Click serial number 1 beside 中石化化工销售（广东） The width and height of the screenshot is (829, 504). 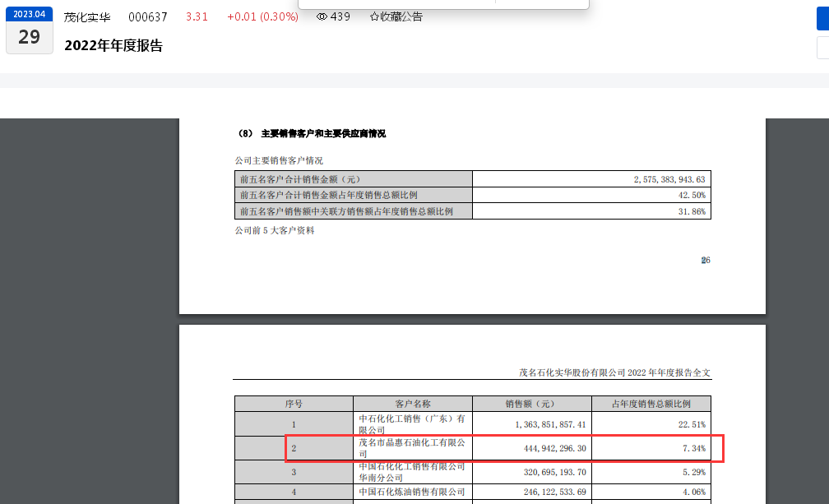pos(294,425)
